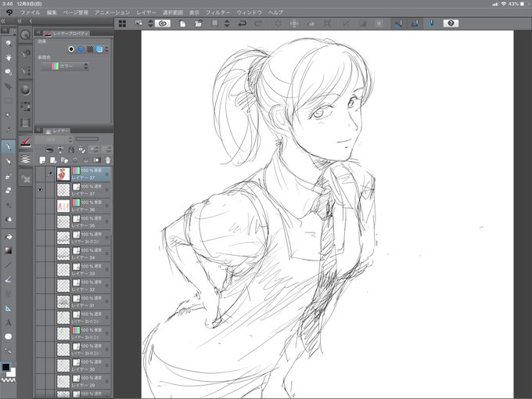Screen dimensions: 532x399
Task: Click stepper arrows beside the save icon
Action: point(227,23)
